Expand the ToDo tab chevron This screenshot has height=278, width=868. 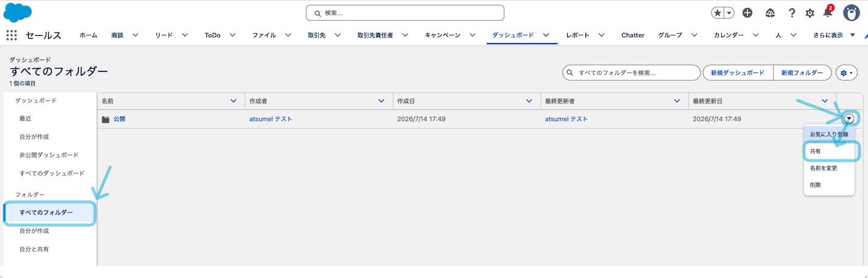click(x=233, y=35)
